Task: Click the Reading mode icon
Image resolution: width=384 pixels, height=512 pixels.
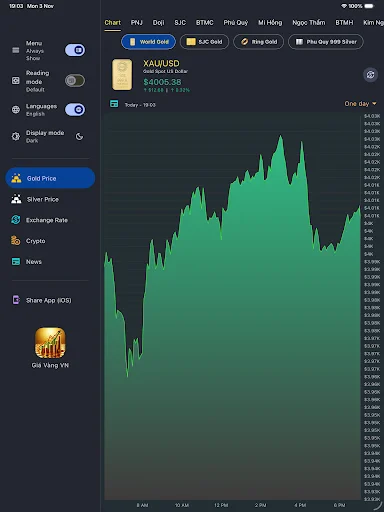Action: tap(16, 80)
